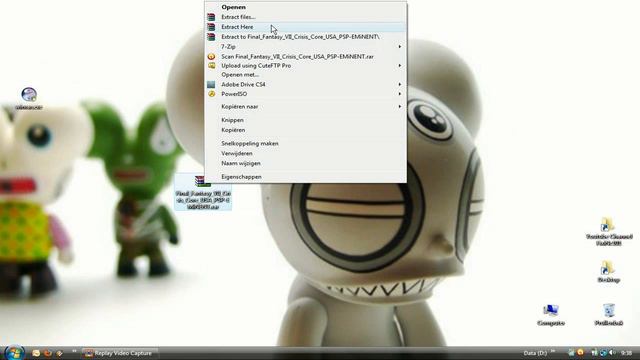The image size is (640, 360).
Task: Choose Extract files... menu entry
Action: 305,17
